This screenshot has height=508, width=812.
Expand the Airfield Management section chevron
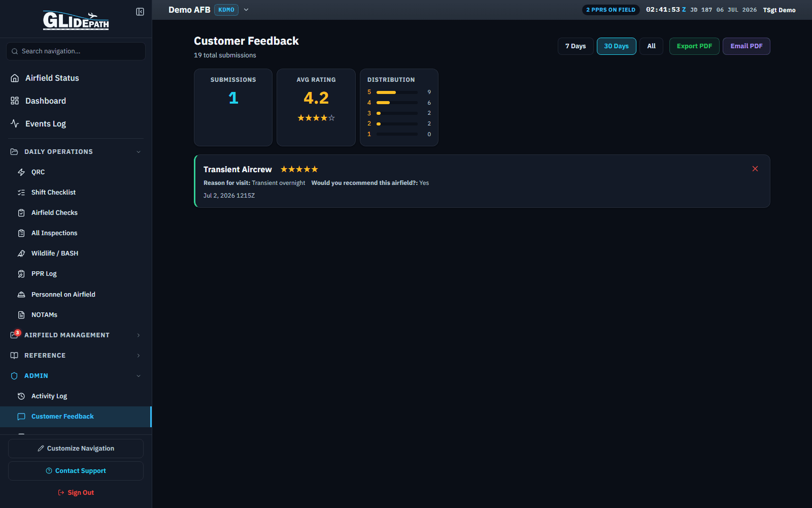[139, 335]
